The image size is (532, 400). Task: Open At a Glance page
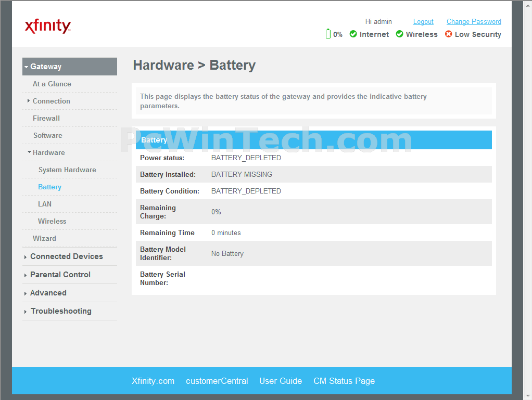click(52, 84)
